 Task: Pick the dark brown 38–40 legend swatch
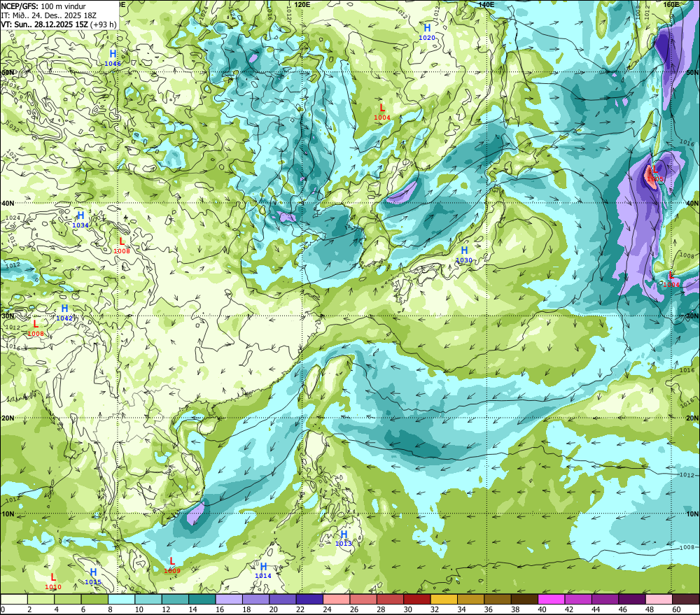[524, 599]
